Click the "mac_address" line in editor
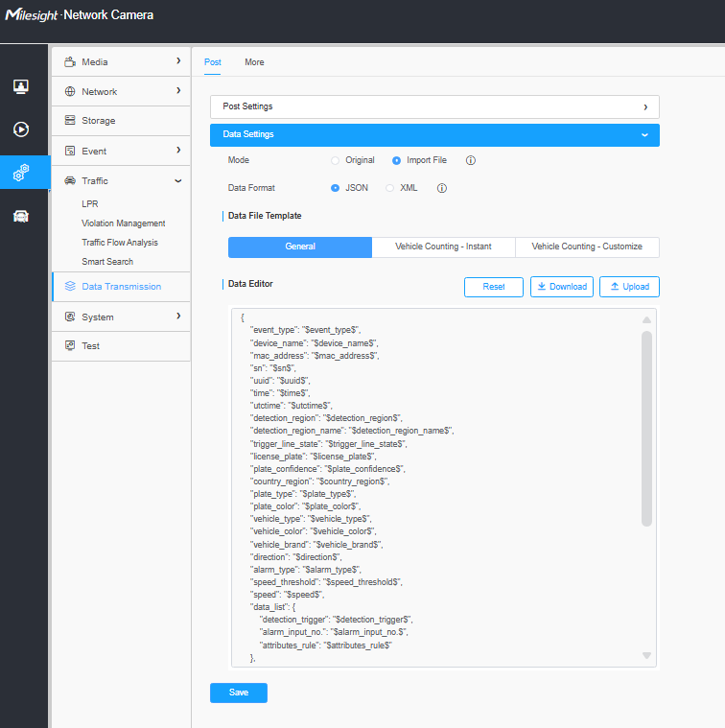725x728 pixels. pos(315,356)
